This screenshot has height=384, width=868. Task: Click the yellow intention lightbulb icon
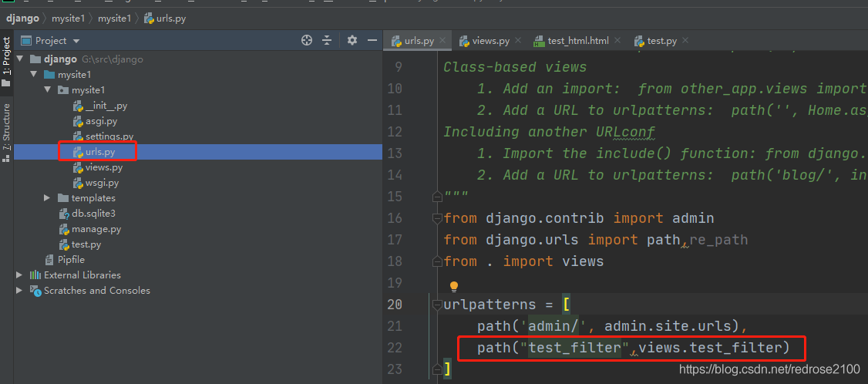click(x=454, y=287)
